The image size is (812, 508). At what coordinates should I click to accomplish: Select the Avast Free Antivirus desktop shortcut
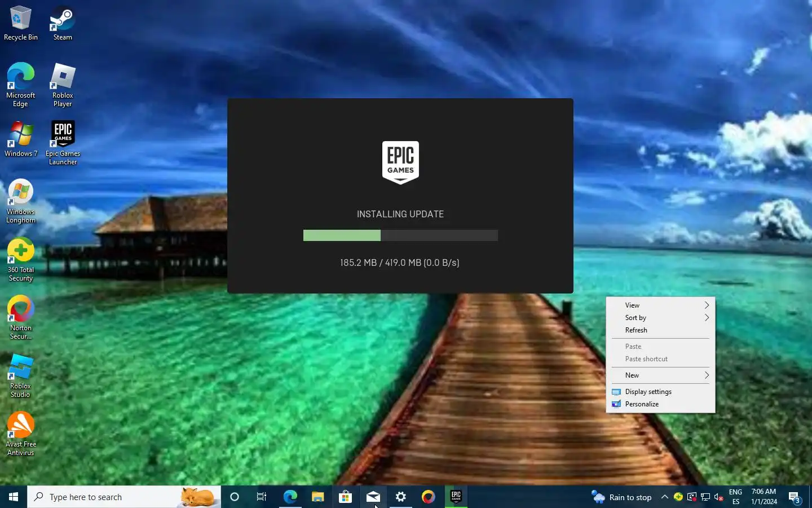pyautogui.click(x=21, y=434)
